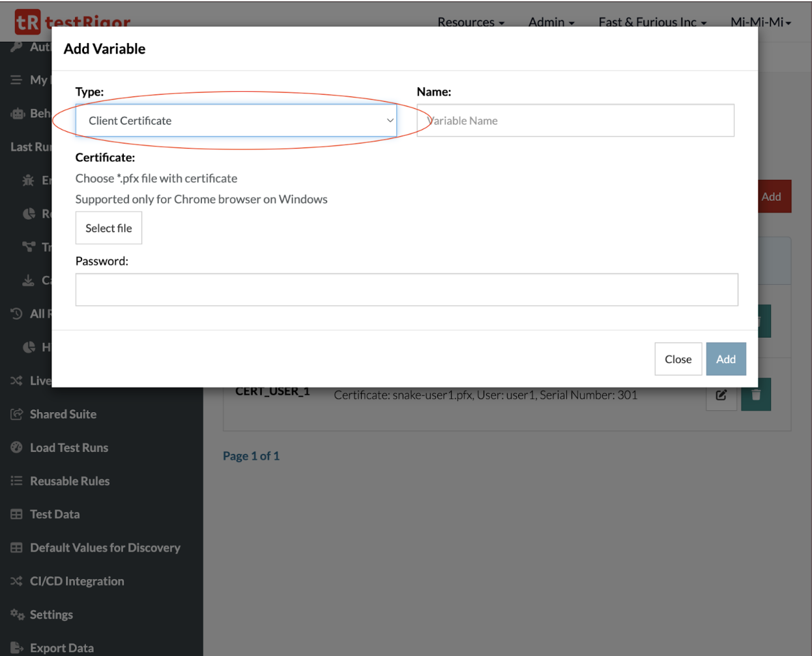Click the Shared Suite sidebar icon

pyautogui.click(x=16, y=414)
